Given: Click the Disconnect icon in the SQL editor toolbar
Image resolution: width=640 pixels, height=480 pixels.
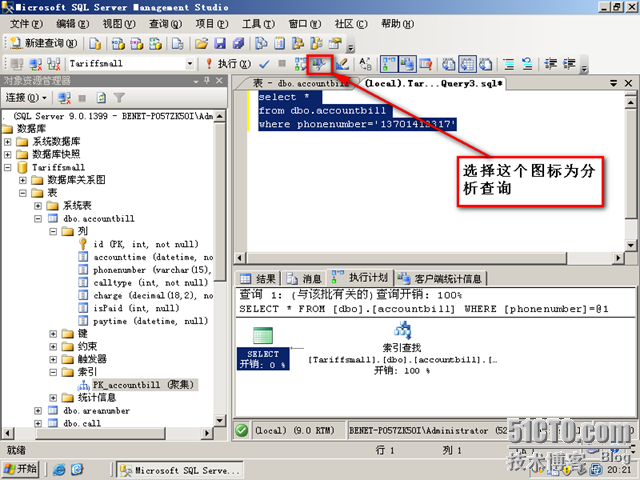Looking at the screenshot, I should tap(36, 64).
